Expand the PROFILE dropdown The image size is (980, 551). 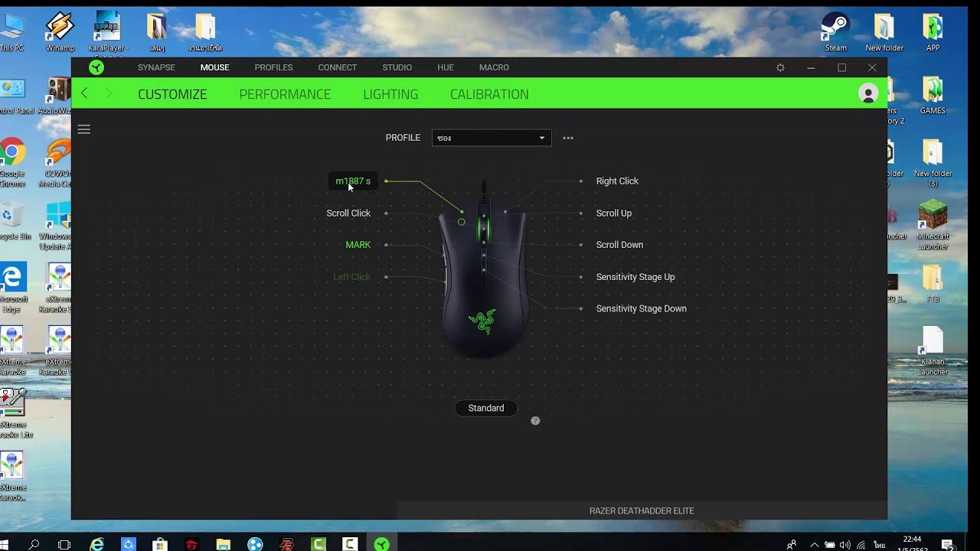click(x=492, y=138)
